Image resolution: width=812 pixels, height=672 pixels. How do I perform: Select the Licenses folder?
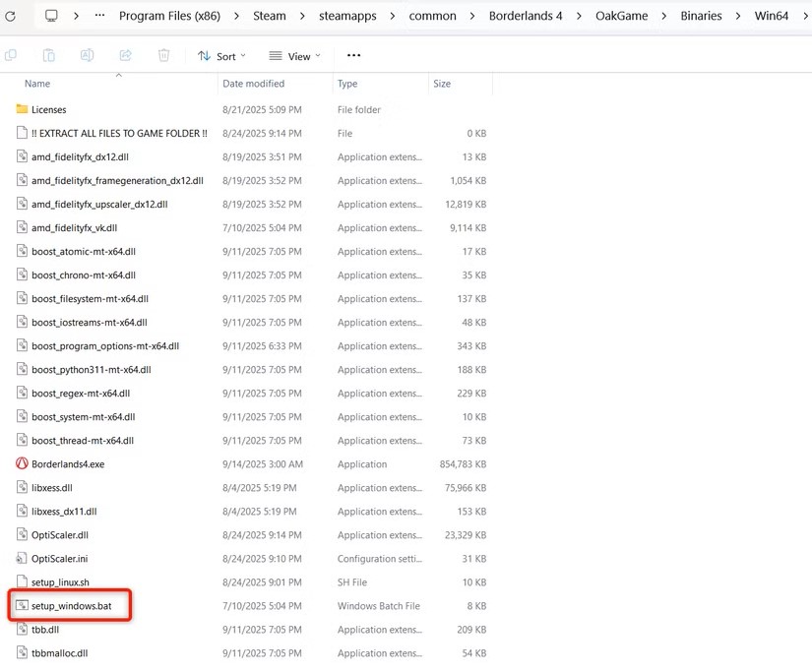(x=48, y=110)
